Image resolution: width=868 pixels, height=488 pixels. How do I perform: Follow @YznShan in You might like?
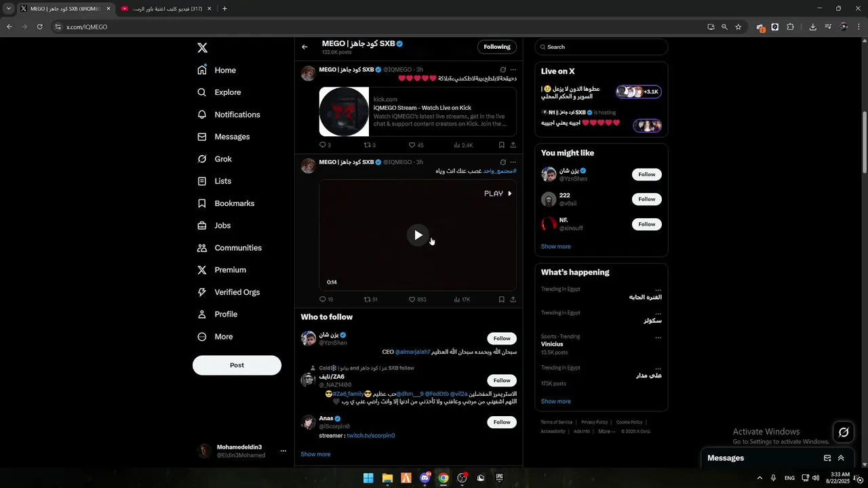click(647, 174)
